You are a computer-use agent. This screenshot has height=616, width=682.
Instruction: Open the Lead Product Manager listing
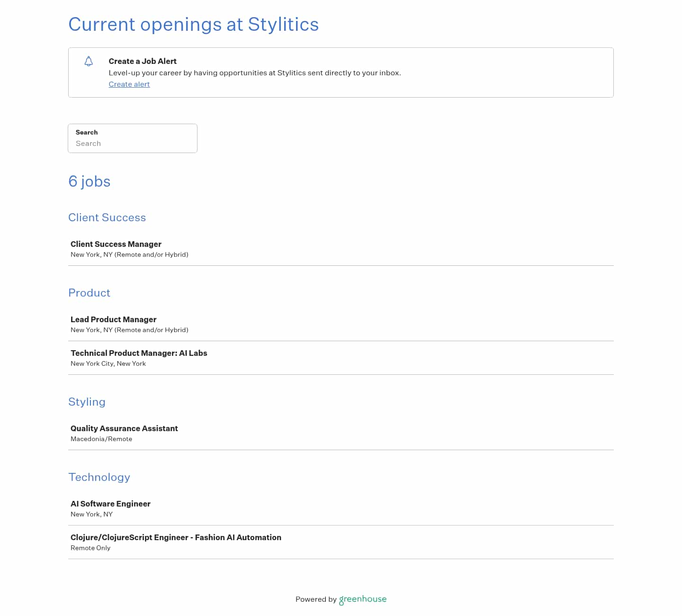[x=113, y=319]
